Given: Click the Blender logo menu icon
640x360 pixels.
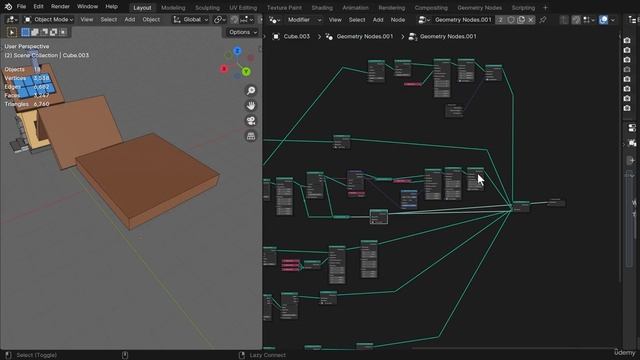Looking at the screenshot, I should point(8,7).
